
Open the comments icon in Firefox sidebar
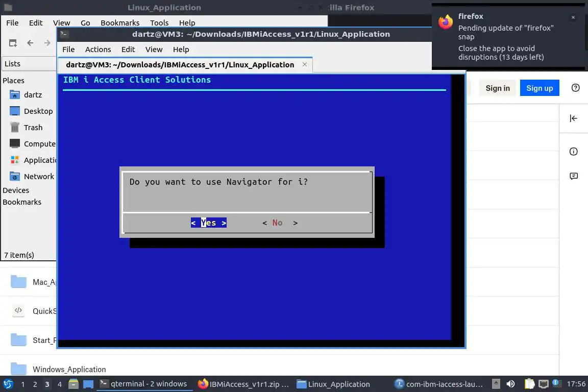[573, 176]
